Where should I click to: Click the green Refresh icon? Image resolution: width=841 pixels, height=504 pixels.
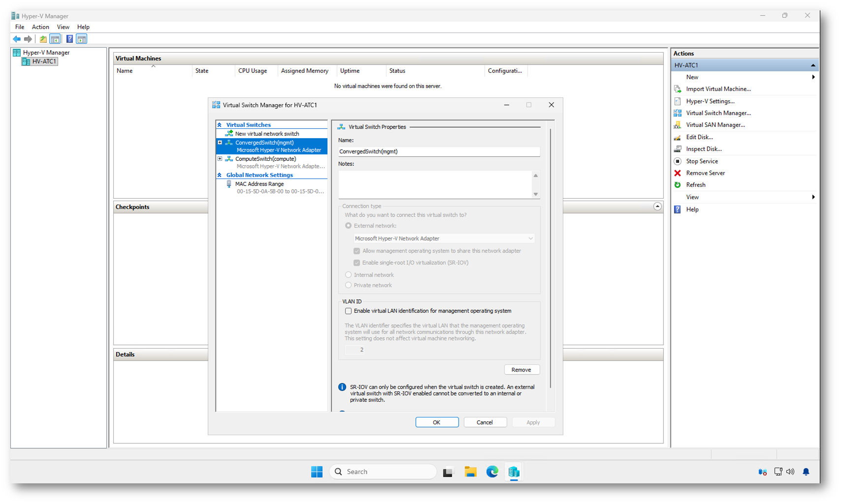678,185
